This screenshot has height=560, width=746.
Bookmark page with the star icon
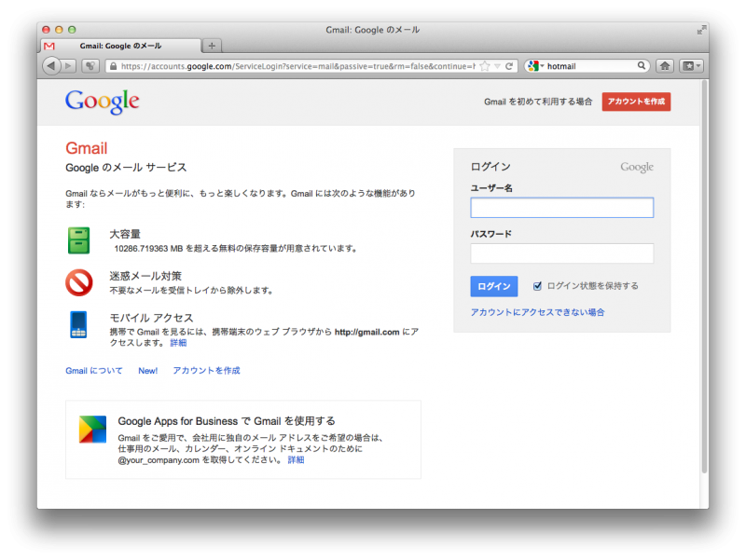click(485, 66)
